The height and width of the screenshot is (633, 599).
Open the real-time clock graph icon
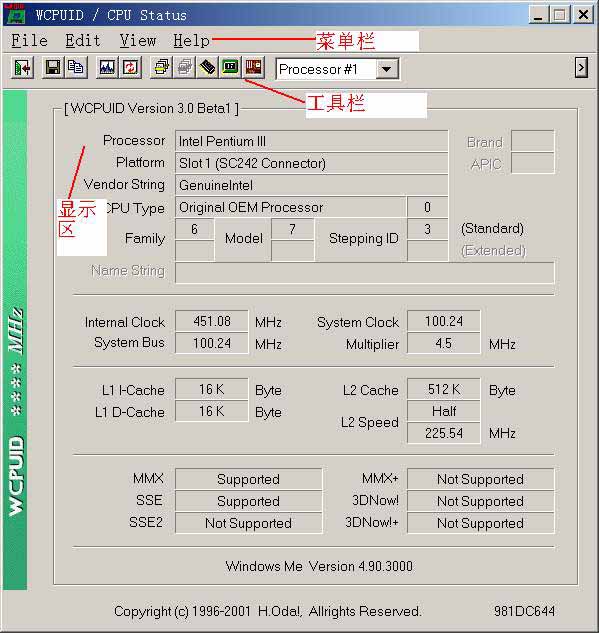click(107, 67)
